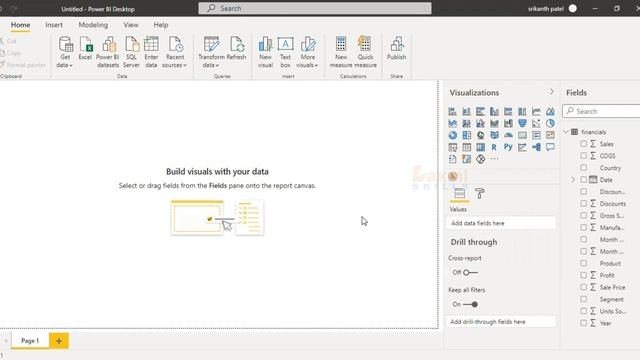
Task: Select the Stacked bar chart visual
Action: click(453, 111)
